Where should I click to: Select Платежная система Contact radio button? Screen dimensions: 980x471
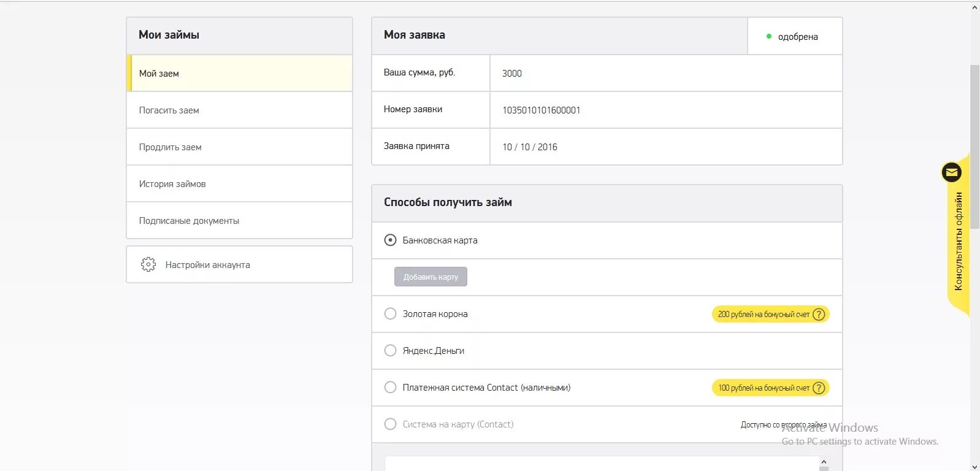coord(390,387)
